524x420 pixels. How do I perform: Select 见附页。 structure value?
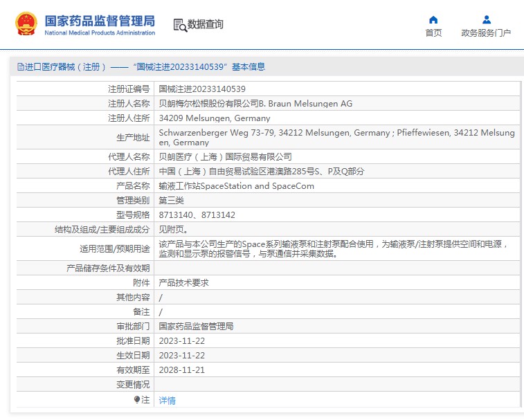[174, 230]
